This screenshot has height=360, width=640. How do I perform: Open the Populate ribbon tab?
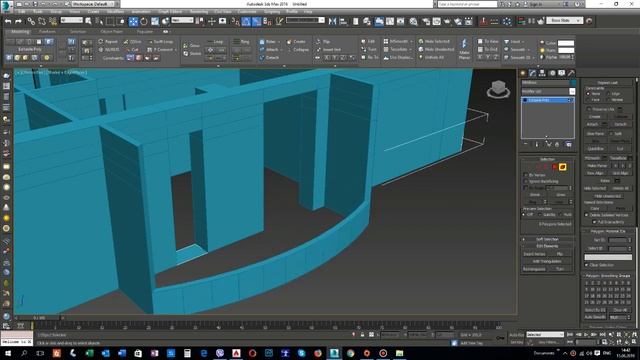144,31
